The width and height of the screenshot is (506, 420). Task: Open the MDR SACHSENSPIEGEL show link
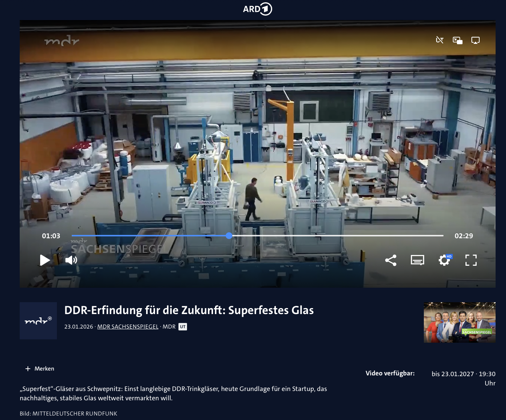point(128,327)
